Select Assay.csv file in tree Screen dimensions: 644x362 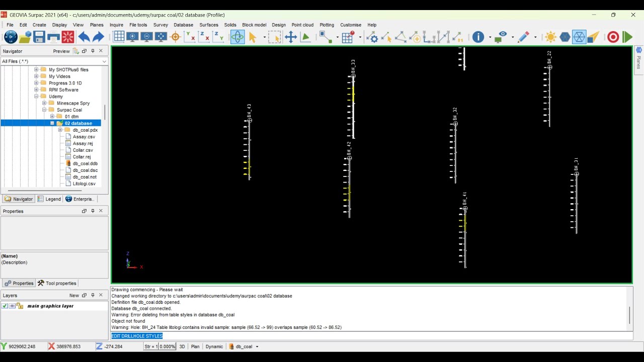tap(84, 137)
